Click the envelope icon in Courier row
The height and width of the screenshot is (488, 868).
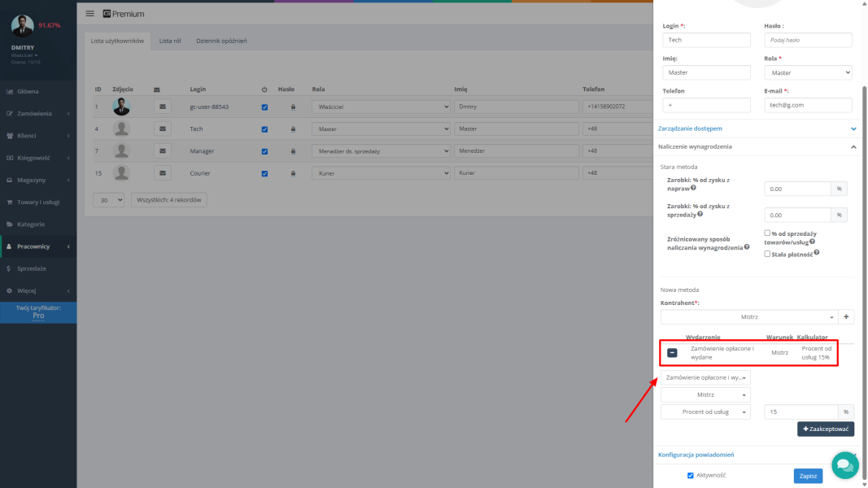(162, 173)
